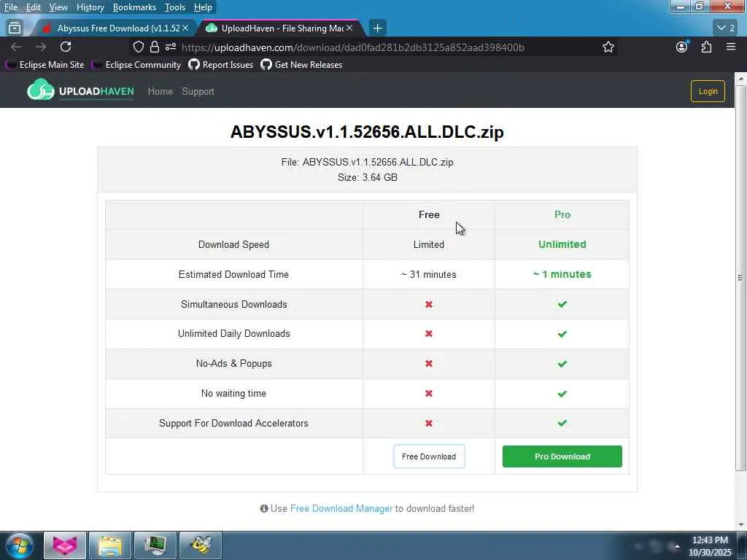
Task: Click the 'Size: 3.64 GB' text
Action: coord(368,178)
